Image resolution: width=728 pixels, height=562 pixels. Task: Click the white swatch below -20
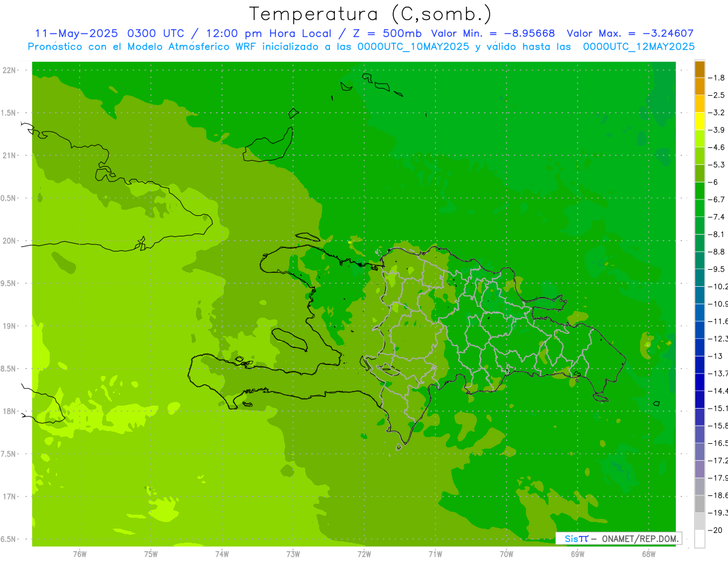(x=699, y=539)
